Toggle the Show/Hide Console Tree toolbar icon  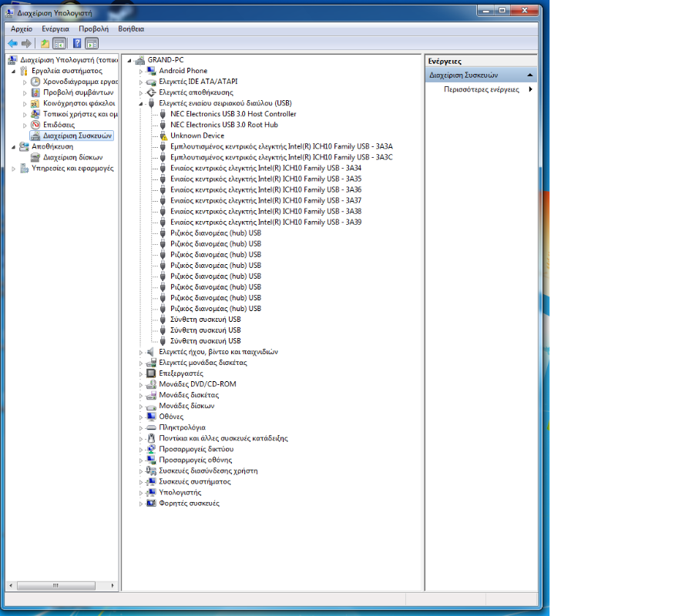click(x=59, y=44)
